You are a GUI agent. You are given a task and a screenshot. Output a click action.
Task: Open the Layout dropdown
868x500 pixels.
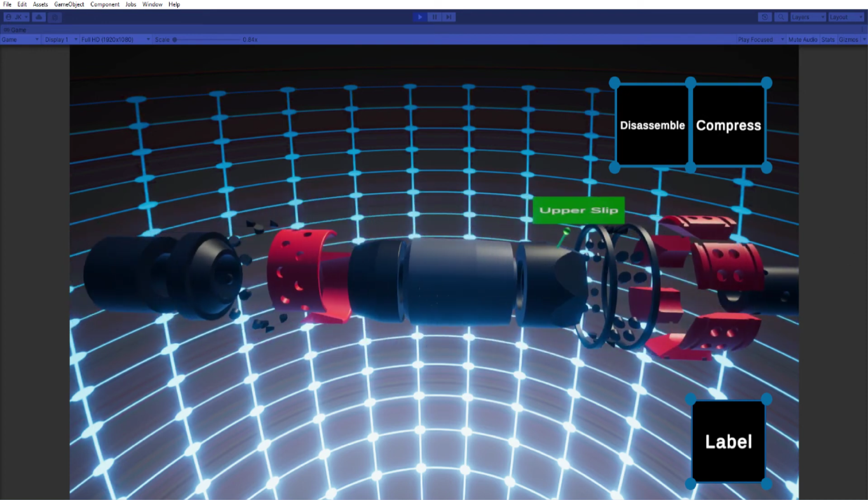pyautogui.click(x=846, y=17)
